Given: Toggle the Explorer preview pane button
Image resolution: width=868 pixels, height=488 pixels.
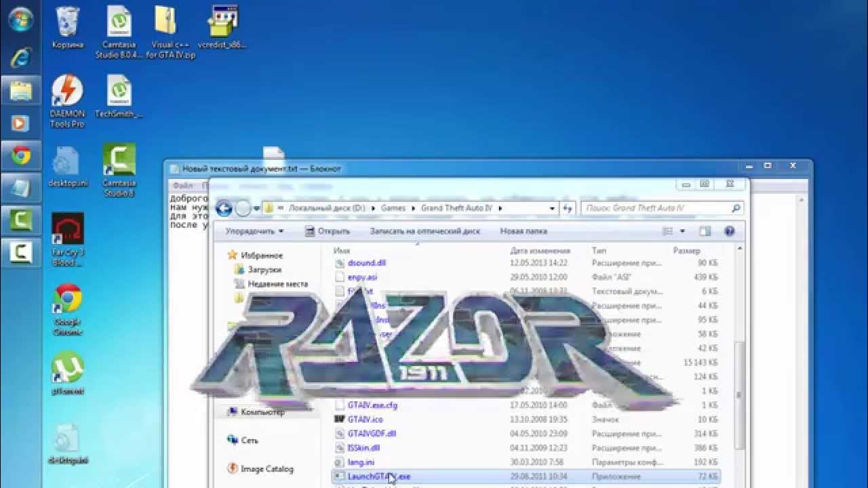Looking at the screenshot, I should (x=705, y=231).
